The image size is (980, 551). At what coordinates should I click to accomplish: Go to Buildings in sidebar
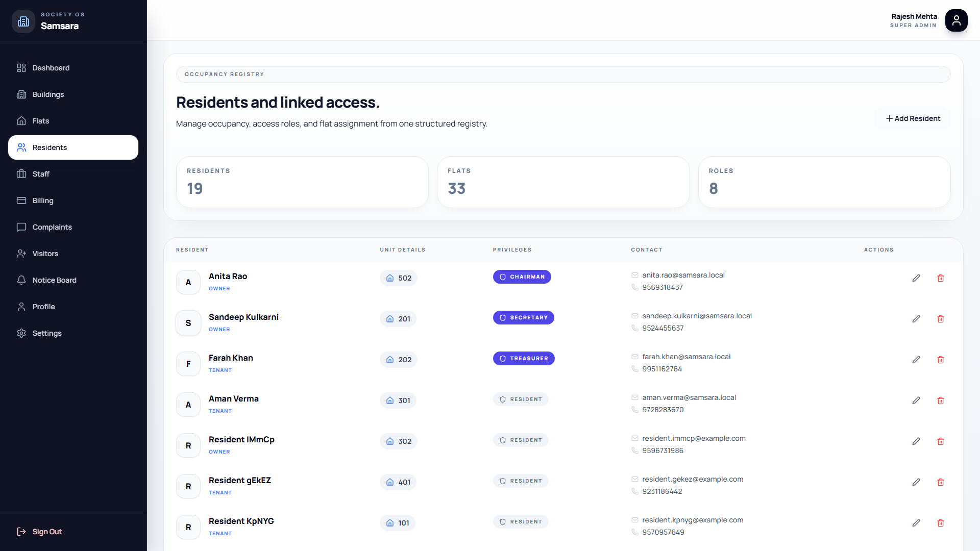click(x=48, y=94)
